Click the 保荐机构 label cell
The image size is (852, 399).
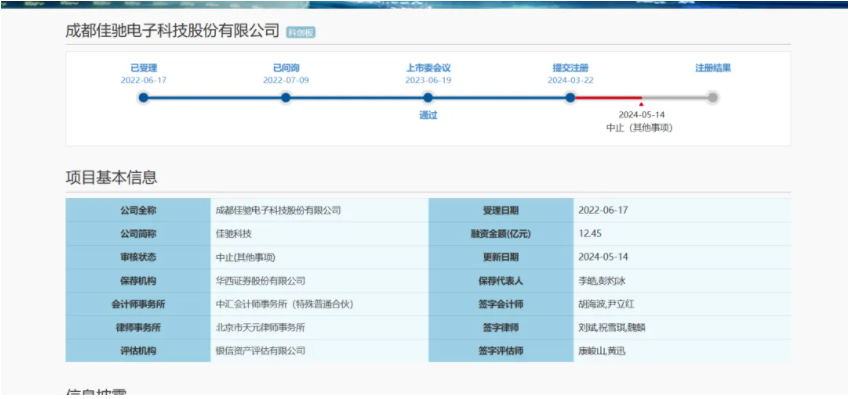click(138, 281)
